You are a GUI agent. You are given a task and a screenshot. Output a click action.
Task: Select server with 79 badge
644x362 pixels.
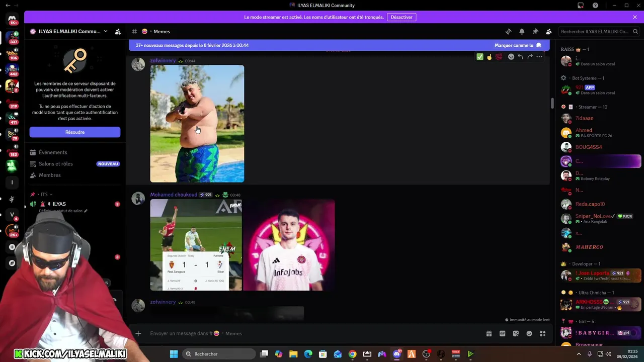[x=12, y=134]
